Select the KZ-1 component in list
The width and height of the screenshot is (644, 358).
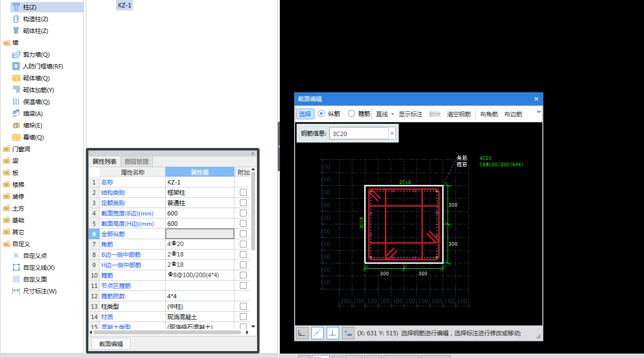(x=124, y=5)
